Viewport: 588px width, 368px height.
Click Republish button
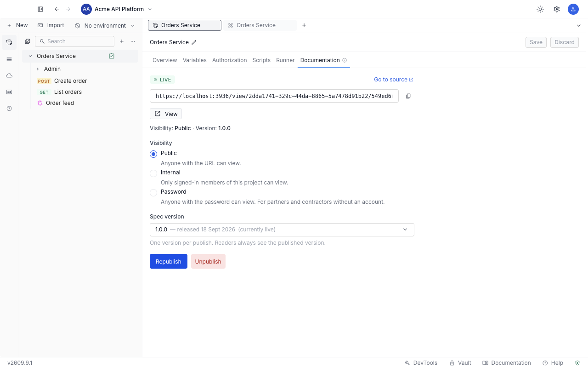(x=169, y=261)
